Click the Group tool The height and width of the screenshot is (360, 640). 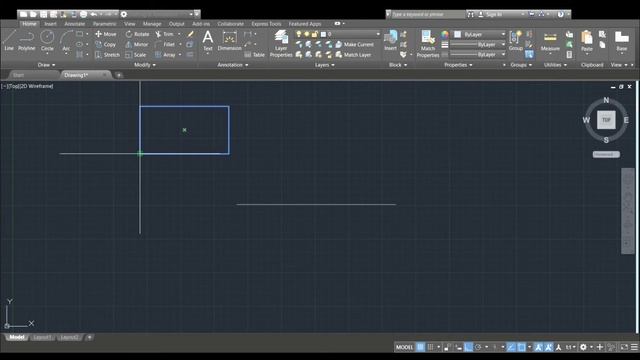pos(516,40)
